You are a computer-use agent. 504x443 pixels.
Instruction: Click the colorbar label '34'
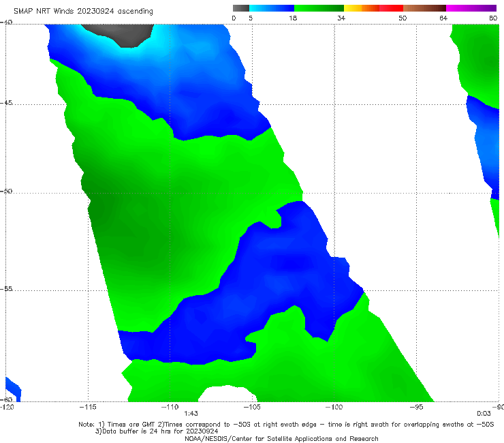341,18
